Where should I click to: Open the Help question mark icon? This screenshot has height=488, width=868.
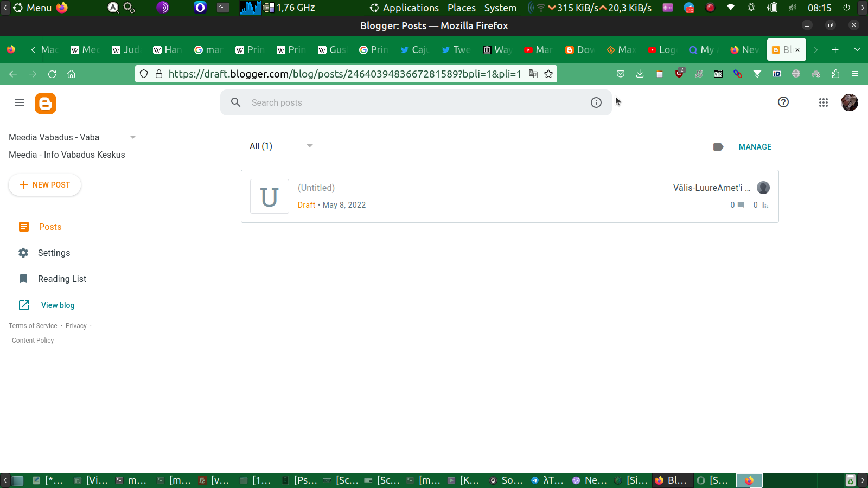[x=783, y=102]
